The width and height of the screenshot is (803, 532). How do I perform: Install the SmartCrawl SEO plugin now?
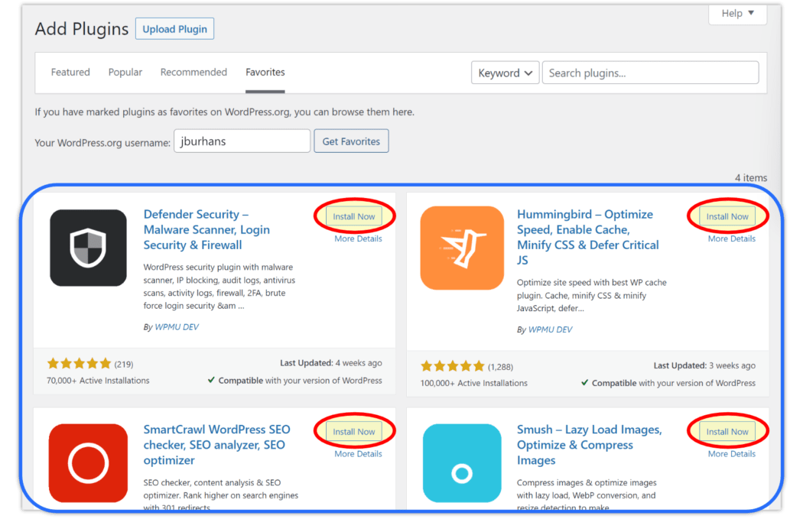[x=354, y=432]
